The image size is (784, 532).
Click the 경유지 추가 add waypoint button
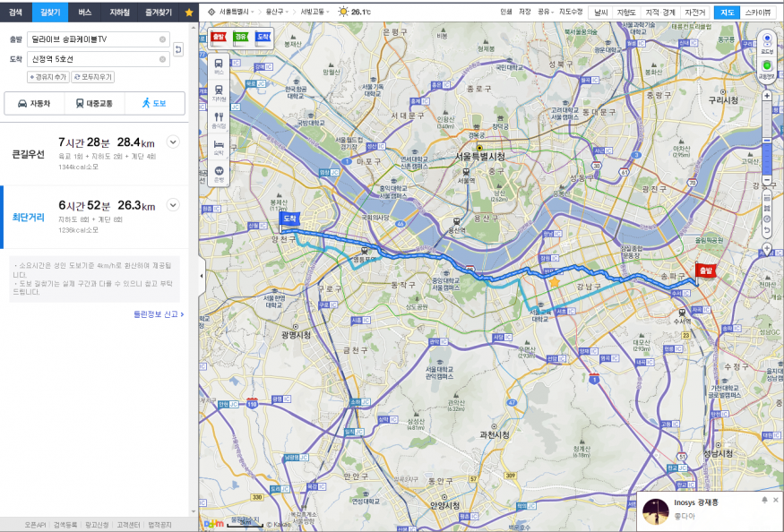[47, 77]
